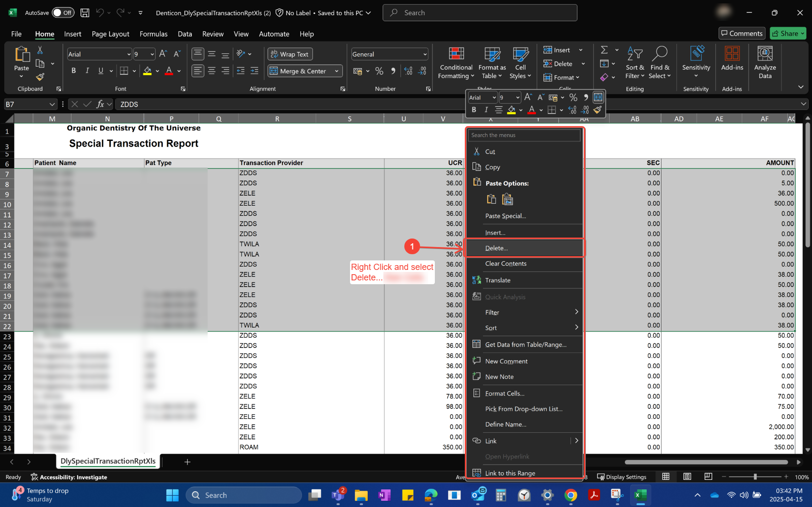This screenshot has height=507, width=812.
Task: Switch to Page Layout view in status bar
Action: pos(687,477)
